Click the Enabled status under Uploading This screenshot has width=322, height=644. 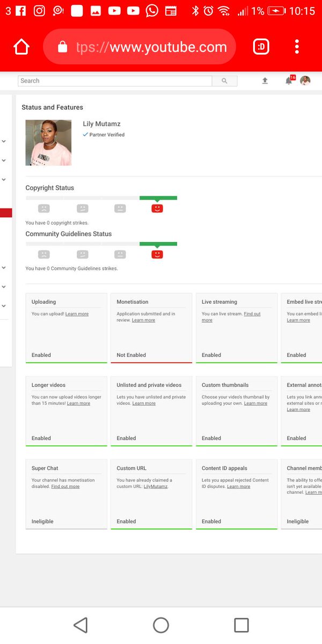(x=41, y=355)
